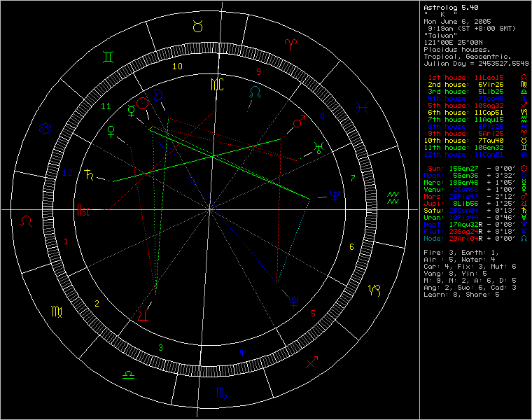Click the Scorpio sign at the wheel bottom
The image size is (532, 420).
pyautogui.click(x=221, y=394)
